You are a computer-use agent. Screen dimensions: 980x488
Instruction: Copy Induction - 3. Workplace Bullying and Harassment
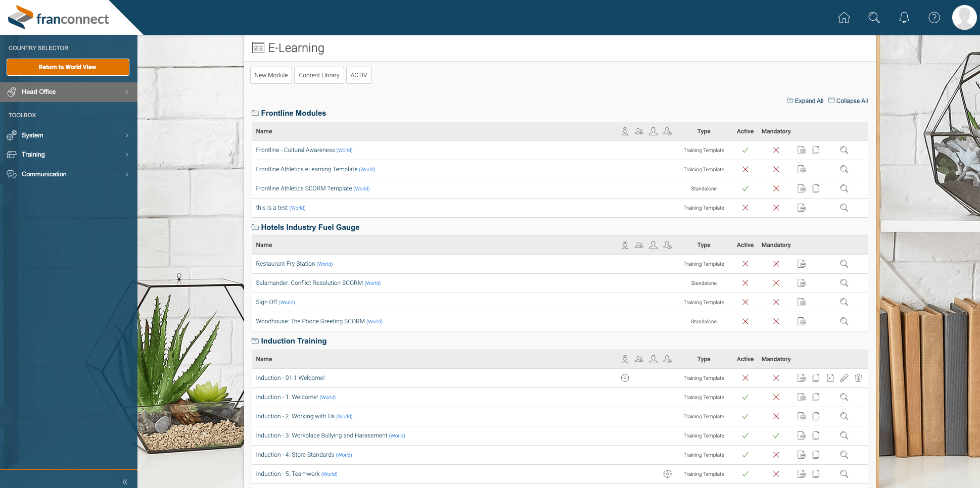816,435
